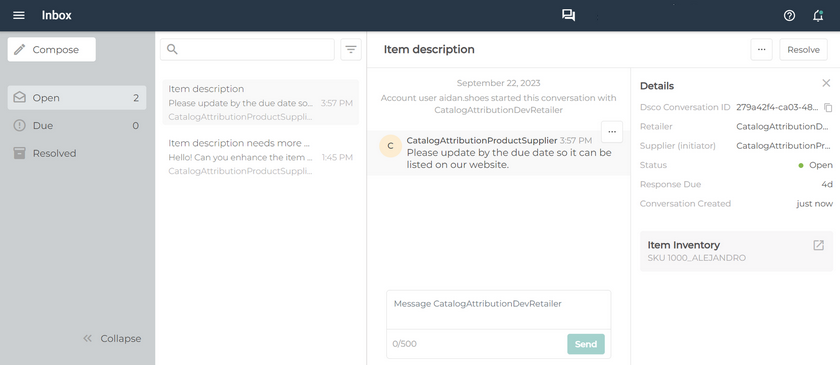Open the 'Item description needs more' conversation
840x365 pixels.
[260, 157]
